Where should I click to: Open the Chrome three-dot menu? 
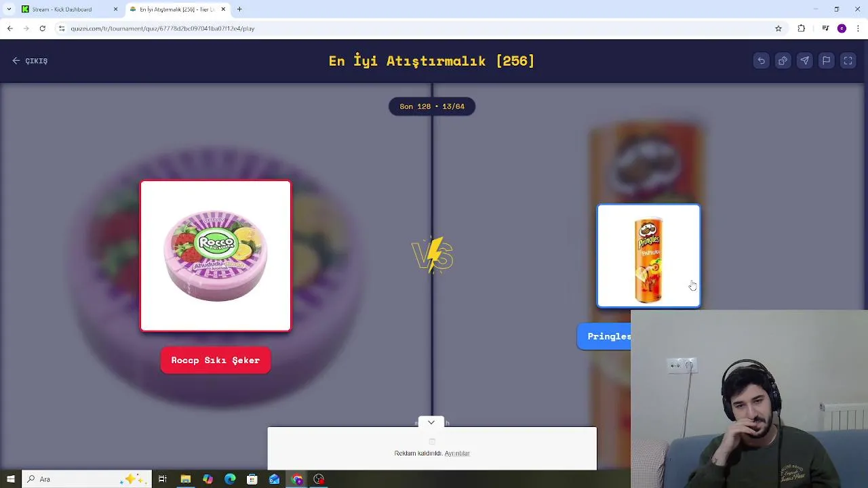pyautogui.click(x=859, y=28)
